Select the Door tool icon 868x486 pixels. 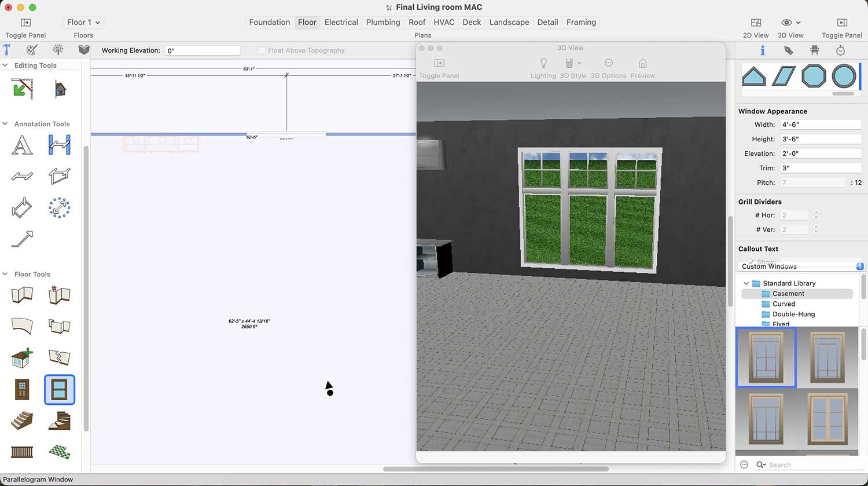pyautogui.click(x=22, y=389)
